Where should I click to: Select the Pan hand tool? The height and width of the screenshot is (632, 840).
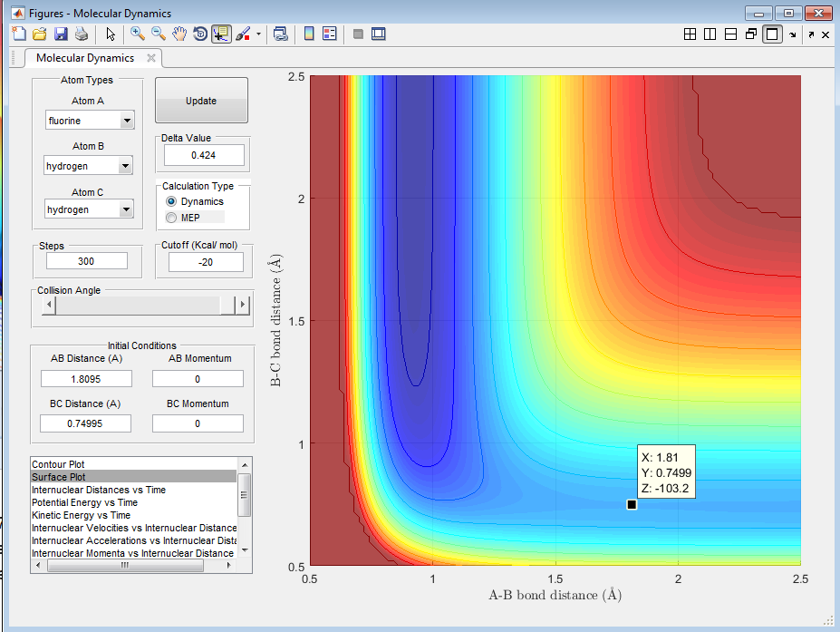(x=179, y=34)
